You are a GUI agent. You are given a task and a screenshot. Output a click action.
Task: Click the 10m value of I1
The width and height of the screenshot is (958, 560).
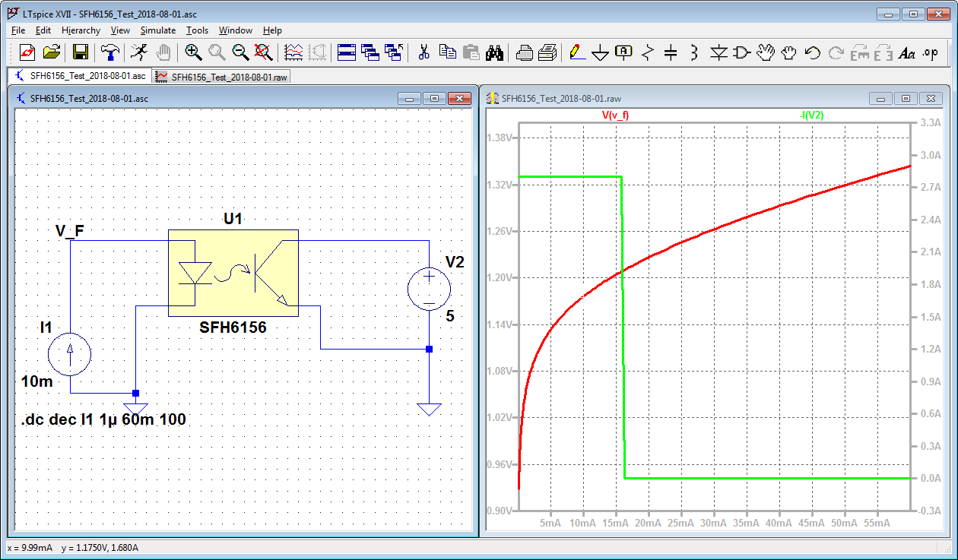click(37, 381)
